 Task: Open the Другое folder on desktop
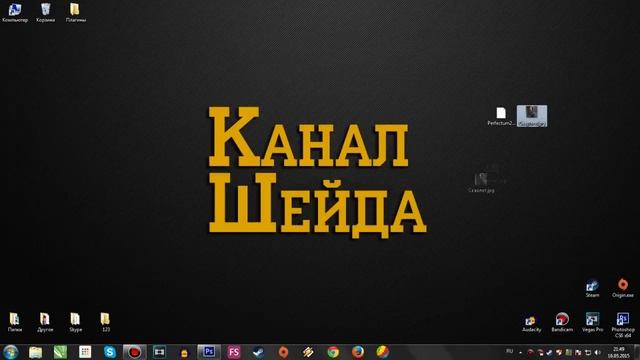(45, 322)
